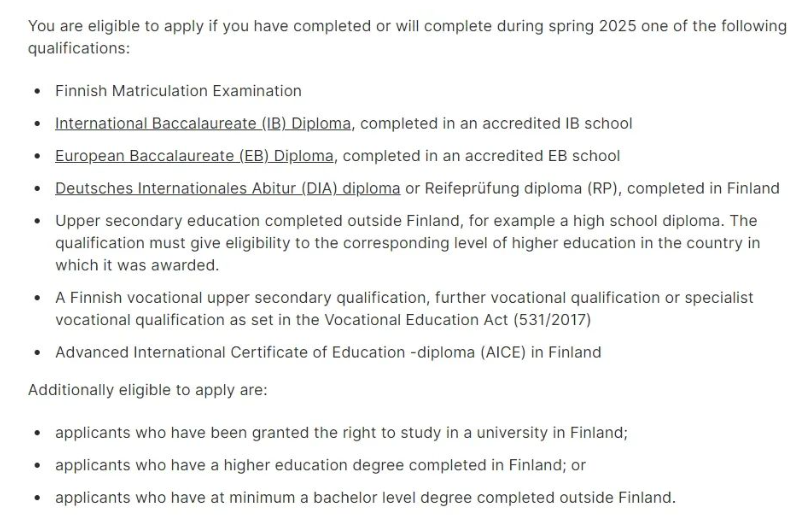The width and height of the screenshot is (792, 525).
Task: Click the Finnish Matriculation Examination list item
Action: pos(178,91)
